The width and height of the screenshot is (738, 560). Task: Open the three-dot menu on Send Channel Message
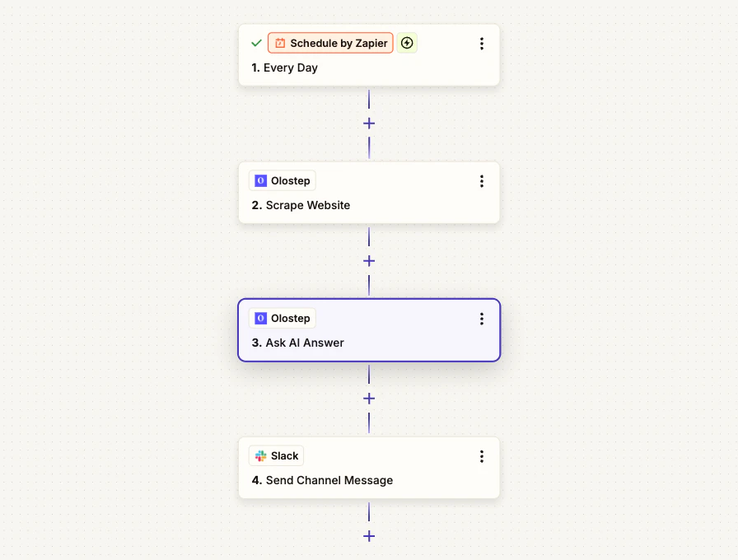pyautogui.click(x=482, y=456)
